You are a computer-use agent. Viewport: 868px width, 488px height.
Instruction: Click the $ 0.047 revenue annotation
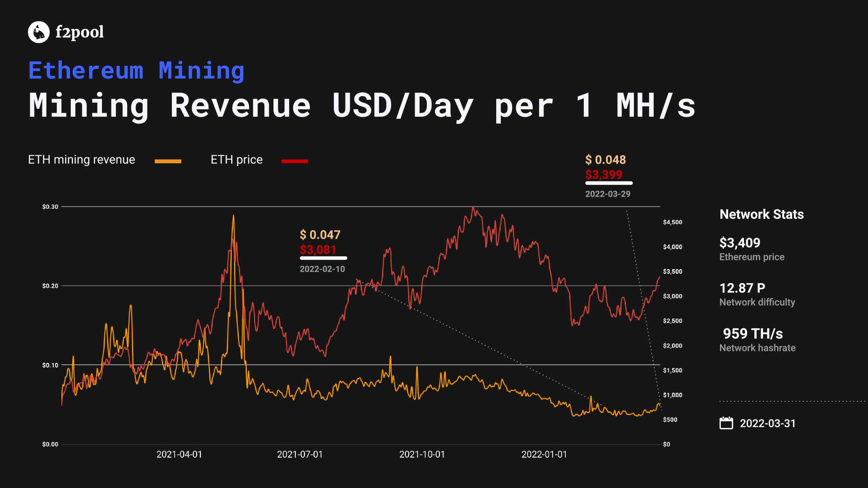tap(320, 235)
